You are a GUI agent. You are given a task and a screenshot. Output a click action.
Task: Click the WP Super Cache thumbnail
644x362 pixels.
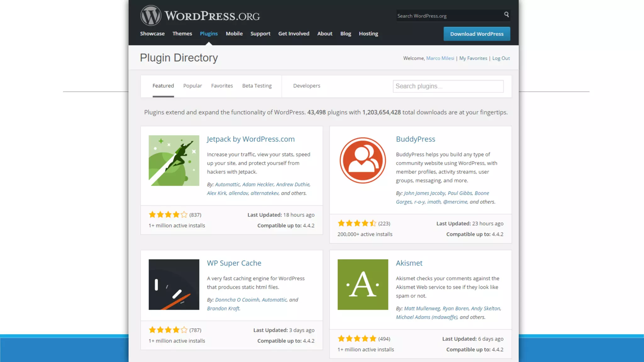click(x=174, y=284)
